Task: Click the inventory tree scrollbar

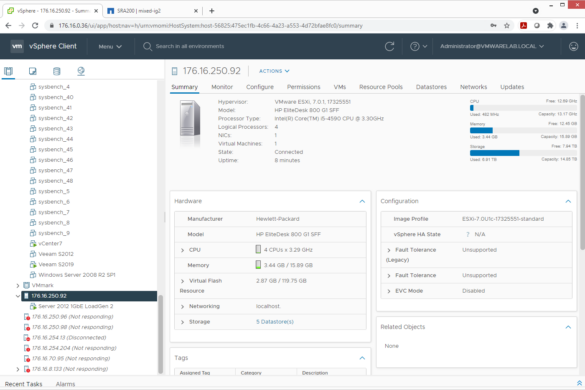Action: (x=160, y=334)
